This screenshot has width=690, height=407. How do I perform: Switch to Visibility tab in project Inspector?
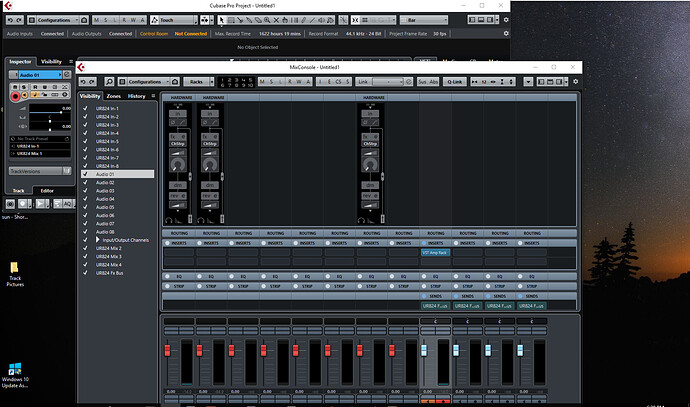51,62
